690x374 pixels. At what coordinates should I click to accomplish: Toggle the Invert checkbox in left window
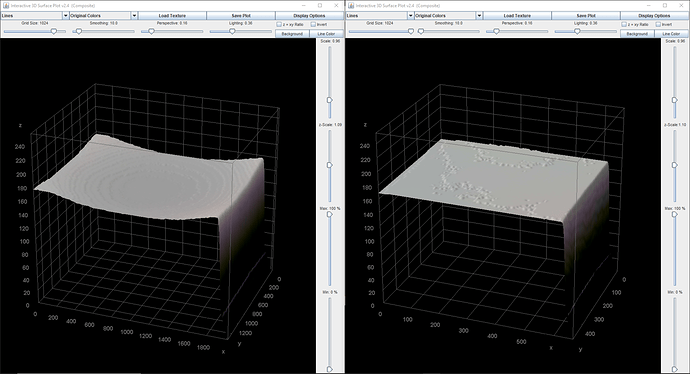(313, 25)
